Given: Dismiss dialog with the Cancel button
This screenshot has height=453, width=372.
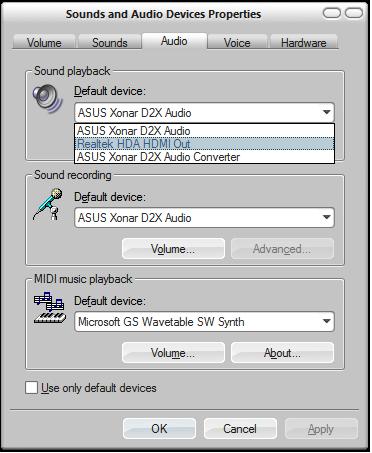Looking at the screenshot, I should [x=240, y=429].
